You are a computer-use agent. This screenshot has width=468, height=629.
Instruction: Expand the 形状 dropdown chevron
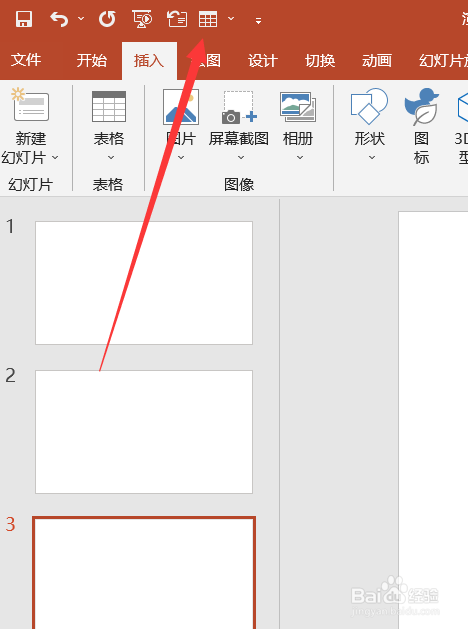point(372,157)
